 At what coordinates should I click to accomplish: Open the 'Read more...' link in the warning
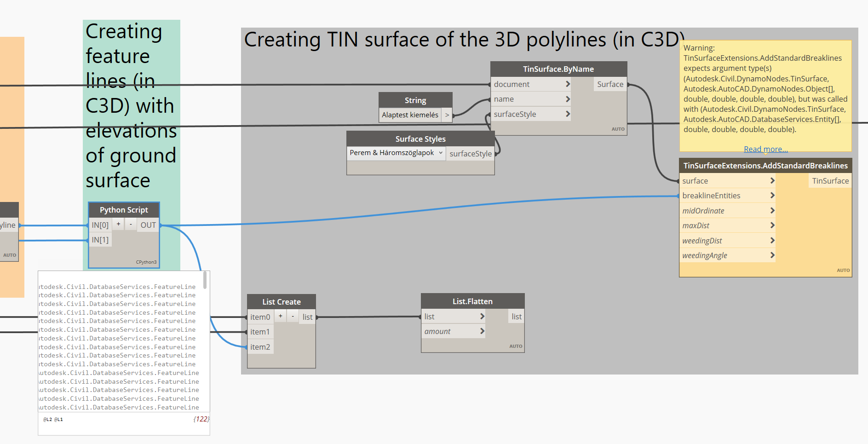[766, 149]
